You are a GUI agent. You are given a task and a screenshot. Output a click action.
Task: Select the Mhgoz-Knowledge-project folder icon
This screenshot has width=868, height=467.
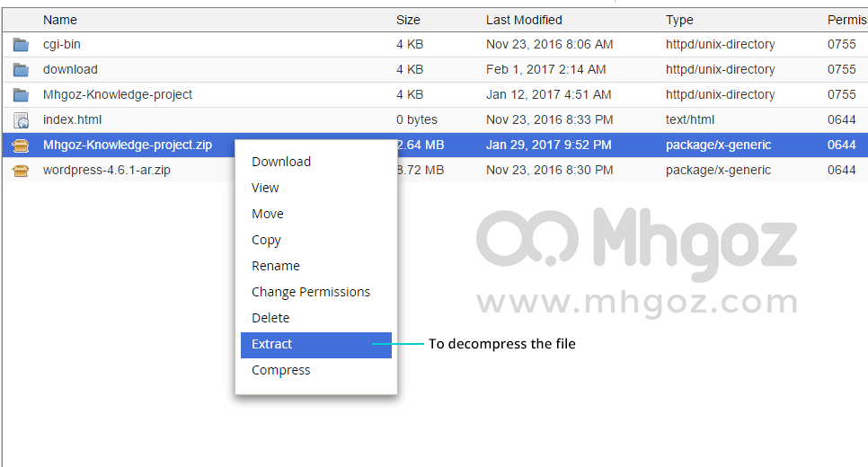(21, 95)
